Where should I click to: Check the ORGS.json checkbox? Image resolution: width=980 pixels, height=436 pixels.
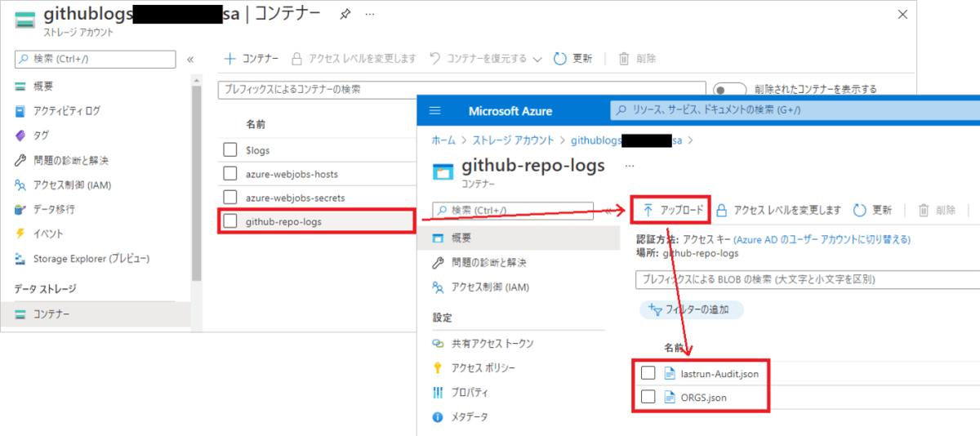(x=648, y=398)
